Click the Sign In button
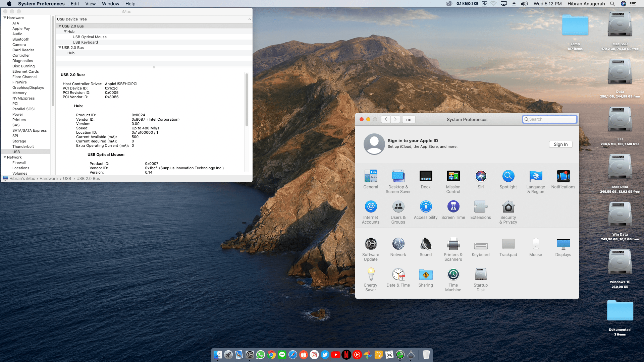The width and height of the screenshot is (644, 362). pyautogui.click(x=560, y=144)
